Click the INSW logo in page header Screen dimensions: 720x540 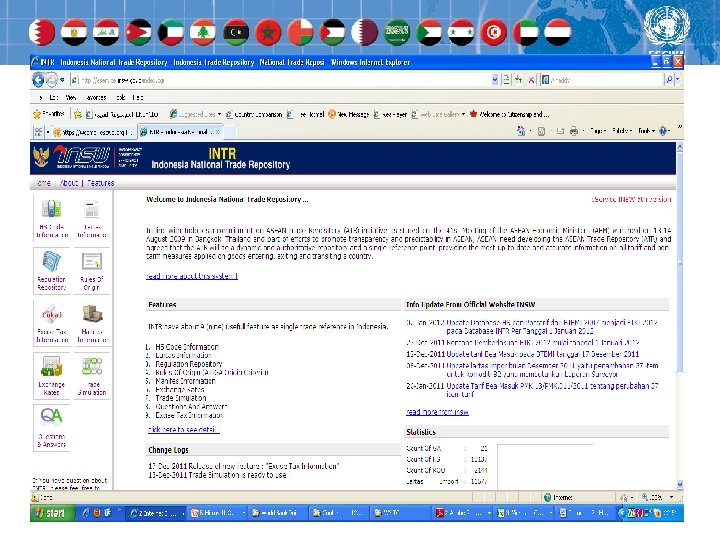point(82,158)
